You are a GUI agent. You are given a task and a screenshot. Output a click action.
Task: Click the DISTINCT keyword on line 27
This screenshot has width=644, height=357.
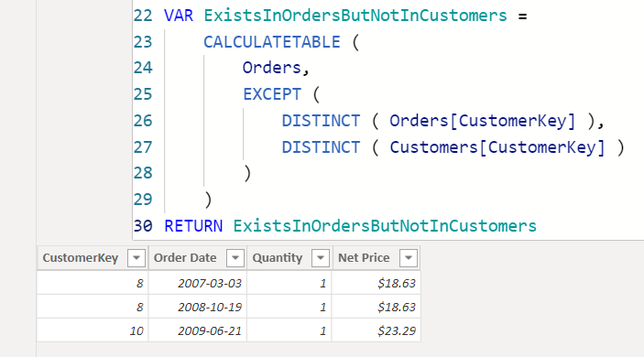pyautogui.click(x=321, y=147)
